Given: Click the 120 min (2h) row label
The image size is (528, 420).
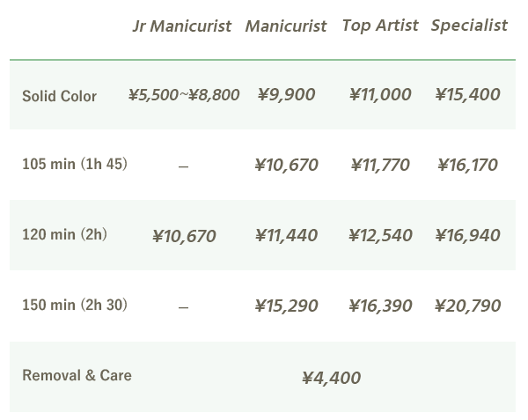Looking at the screenshot, I should click(64, 235).
